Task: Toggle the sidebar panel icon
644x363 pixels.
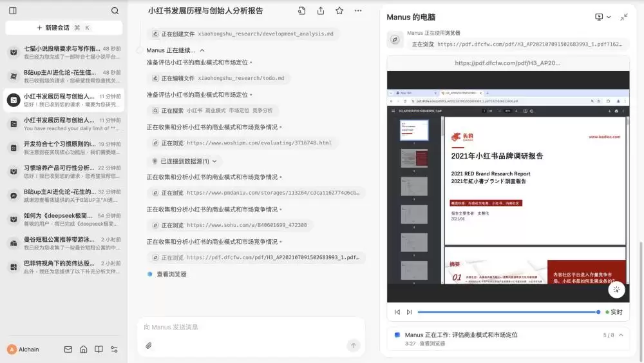Action: [13, 11]
